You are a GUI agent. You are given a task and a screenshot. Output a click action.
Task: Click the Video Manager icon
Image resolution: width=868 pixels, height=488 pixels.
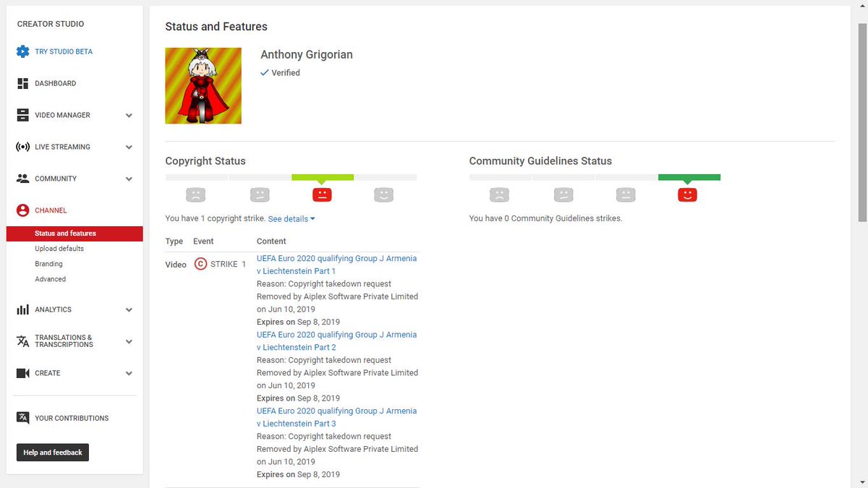pyautogui.click(x=22, y=115)
